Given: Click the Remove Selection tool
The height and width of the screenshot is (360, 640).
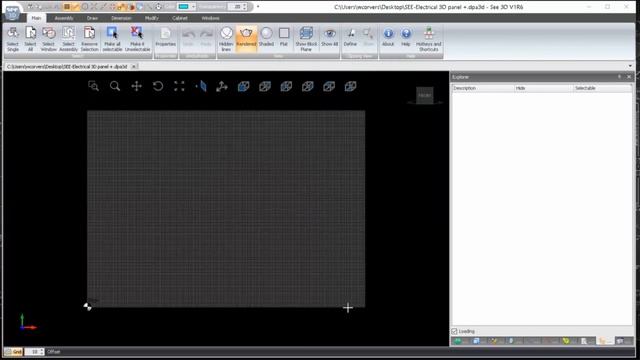Looking at the screenshot, I should click(89, 39).
